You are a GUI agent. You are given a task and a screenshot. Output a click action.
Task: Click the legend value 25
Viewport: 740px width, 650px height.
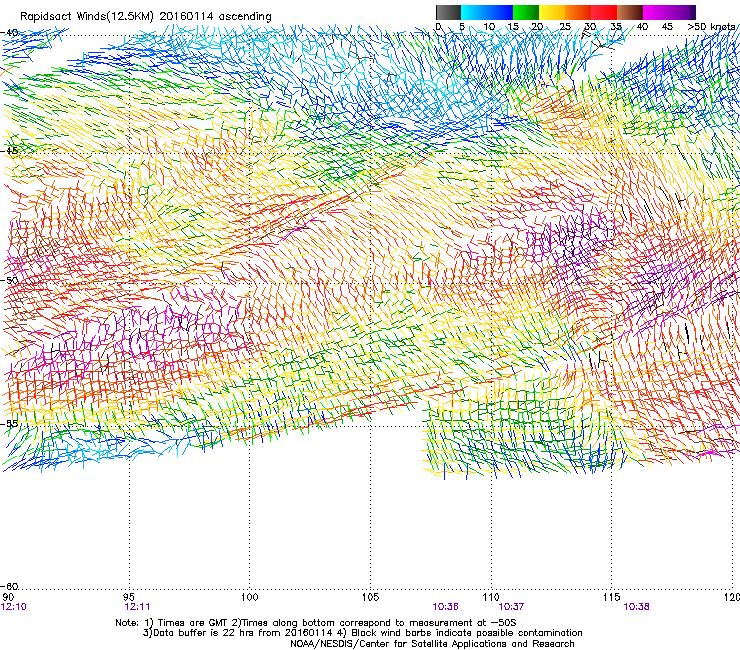coord(565,26)
